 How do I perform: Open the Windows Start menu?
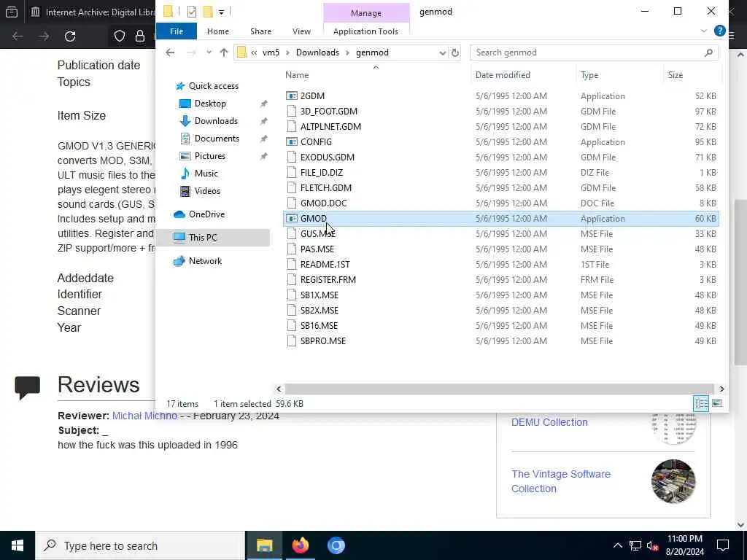(18, 545)
